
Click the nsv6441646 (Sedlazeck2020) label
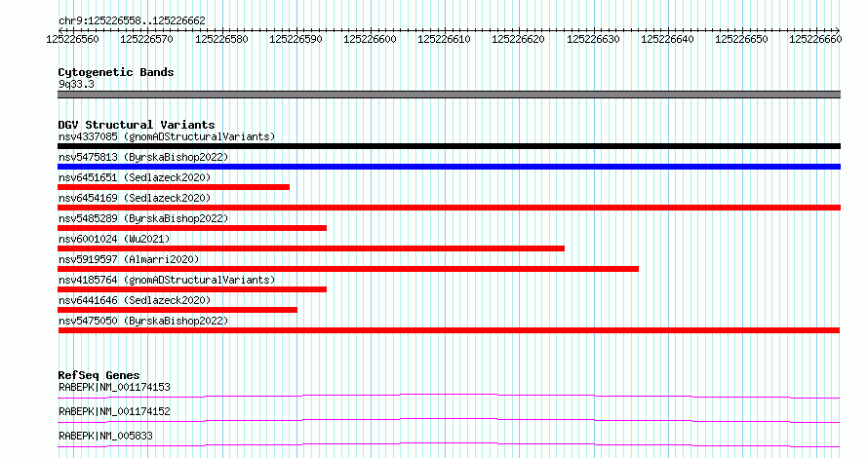click(135, 300)
